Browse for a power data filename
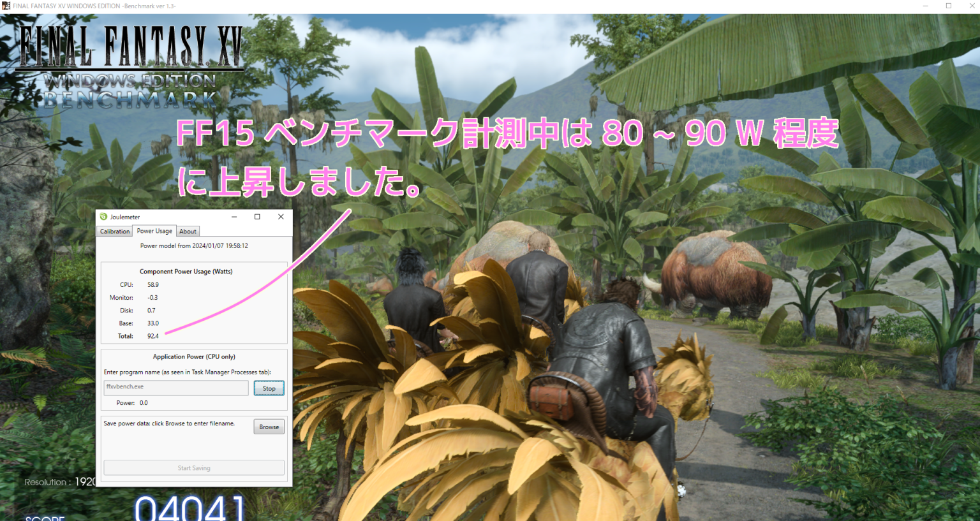Image resolution: width=980 pixels, height=521 pixels. coord(269,426)
